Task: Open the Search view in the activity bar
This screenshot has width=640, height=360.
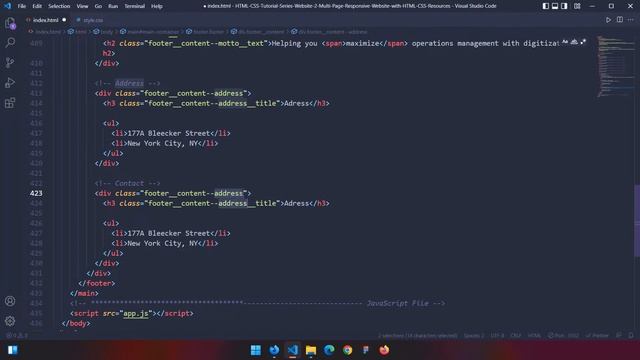Action: pos(10,42)
